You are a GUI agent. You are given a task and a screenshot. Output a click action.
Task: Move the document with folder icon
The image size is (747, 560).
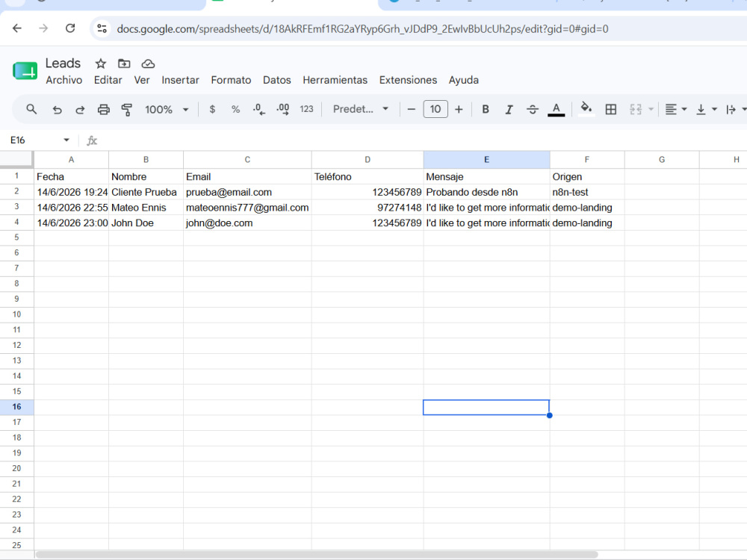124,63
